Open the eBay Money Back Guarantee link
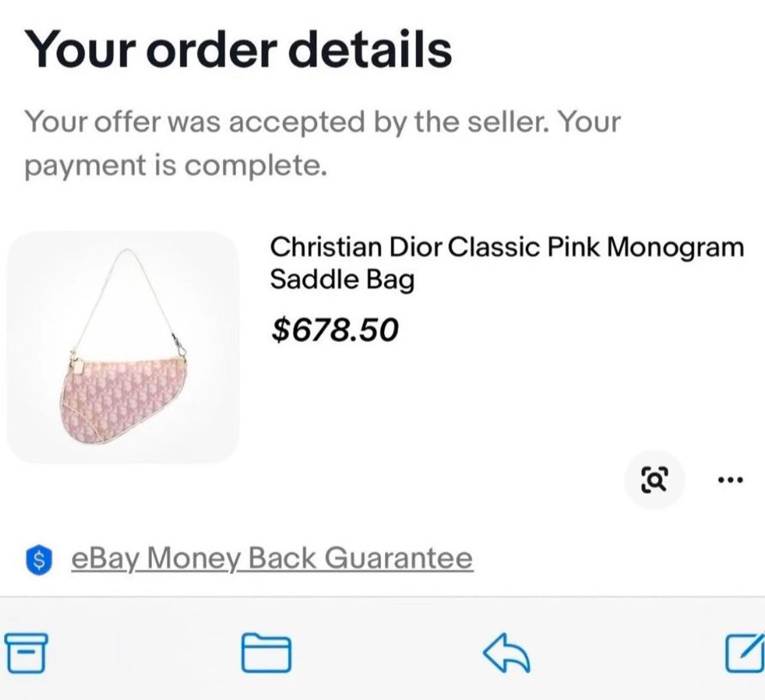765x700 pixels. [272, 558]
